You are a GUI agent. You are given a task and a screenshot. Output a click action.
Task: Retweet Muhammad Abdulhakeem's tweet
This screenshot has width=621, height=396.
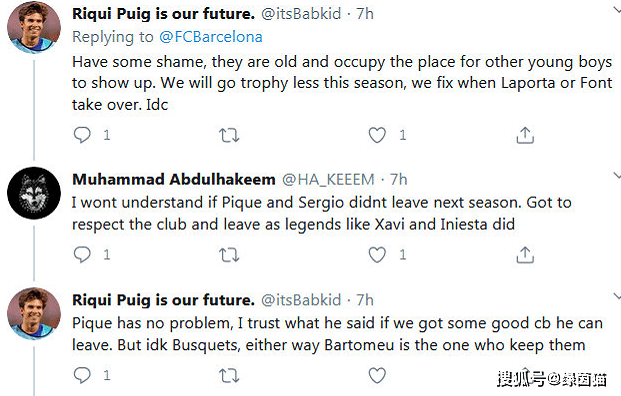point(229,255)
